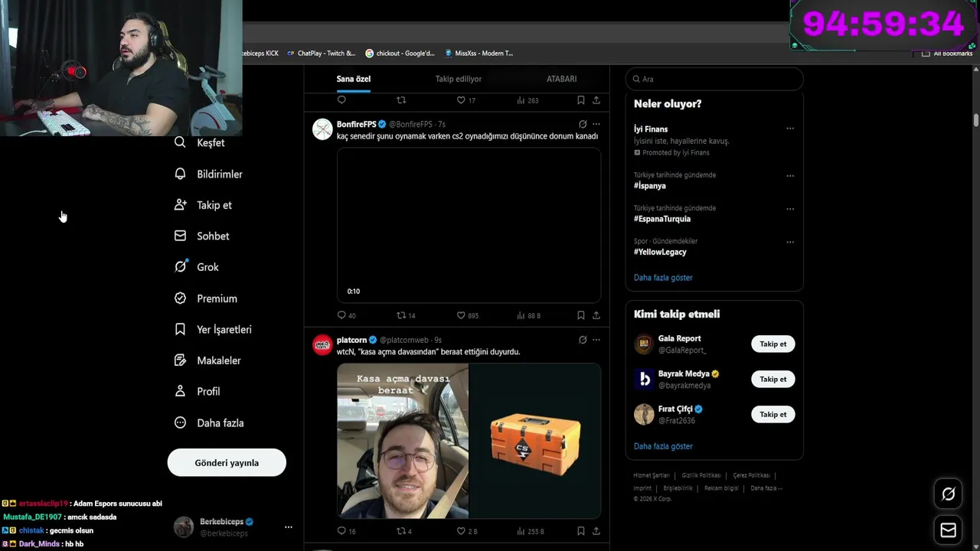The image size is (980, 551).
Task: Switch to Sana özel tab
Action: (354, 79)
